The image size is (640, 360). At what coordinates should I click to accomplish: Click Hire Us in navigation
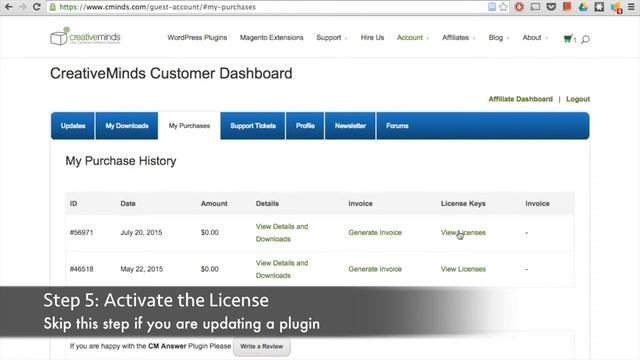point(372,38)
